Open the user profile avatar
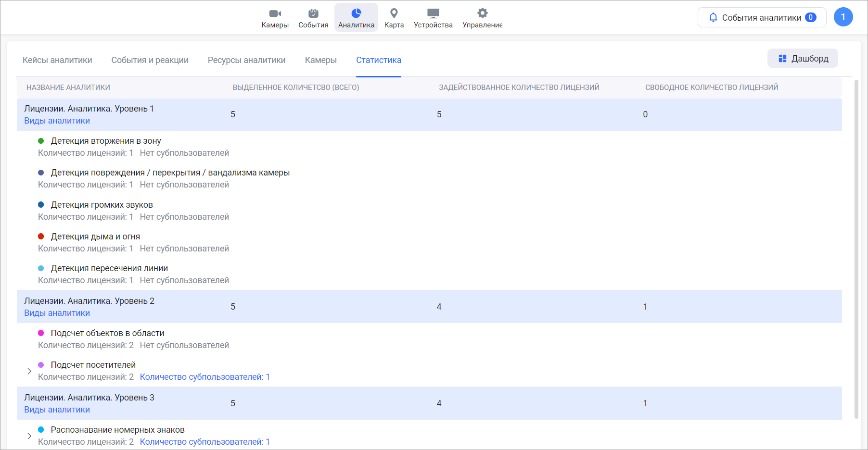Image resolution: width=868 pixels, height=450 pixels. 843,17
